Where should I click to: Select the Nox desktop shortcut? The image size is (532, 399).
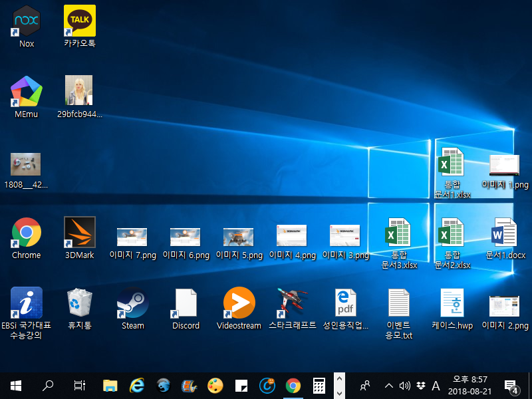tap(27, 27)
